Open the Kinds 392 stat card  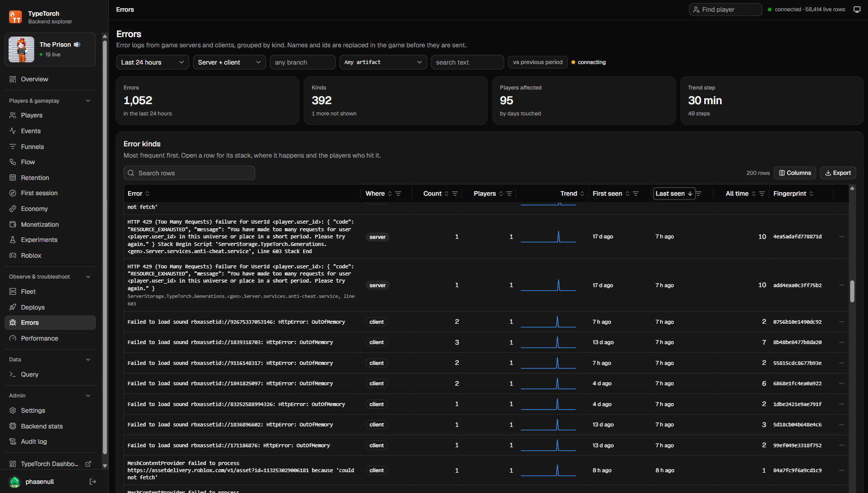pos(396,101)
